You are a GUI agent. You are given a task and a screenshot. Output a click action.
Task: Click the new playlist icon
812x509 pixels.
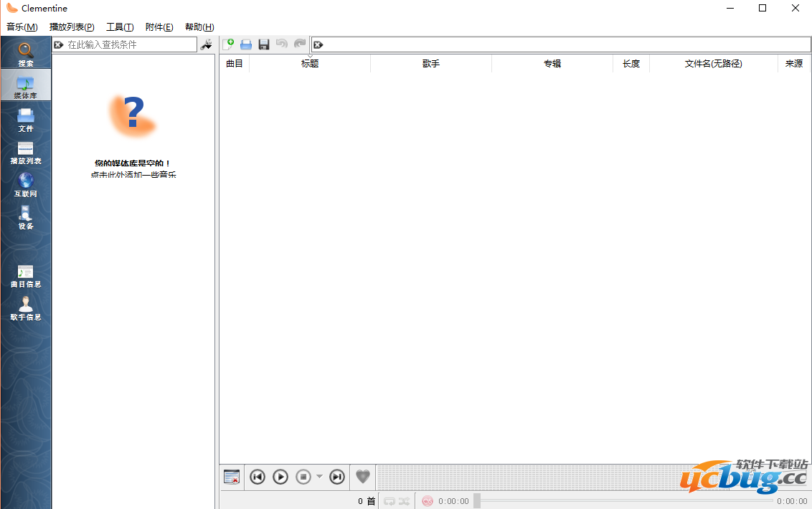(x=228, y=44)
